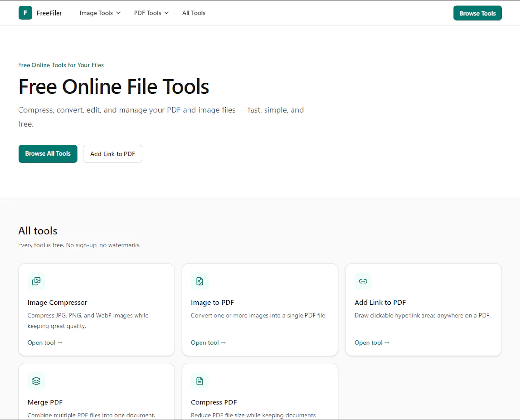
Task: Click the FreeFiler brand name link
Action: 49,13
